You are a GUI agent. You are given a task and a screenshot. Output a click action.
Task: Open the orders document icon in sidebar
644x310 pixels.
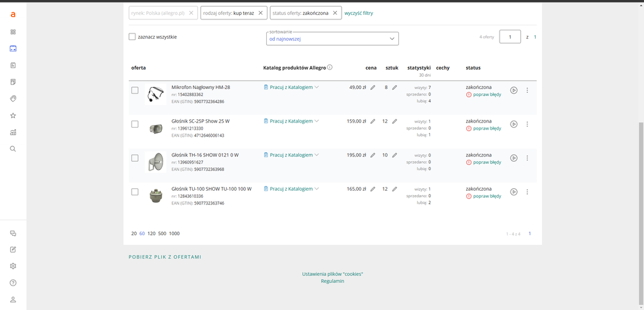click(x=13, y=65)
